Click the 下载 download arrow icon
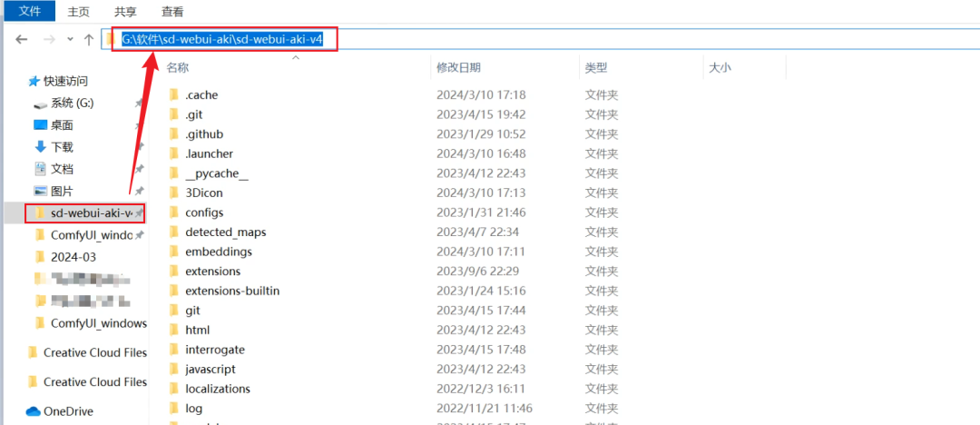Viewport: 980px width, 425px height. point(41,147)
